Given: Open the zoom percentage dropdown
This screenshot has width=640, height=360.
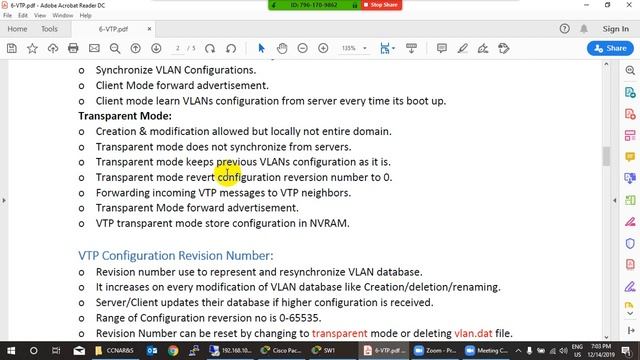Looking at the screenshot, I should pos(365,48).
